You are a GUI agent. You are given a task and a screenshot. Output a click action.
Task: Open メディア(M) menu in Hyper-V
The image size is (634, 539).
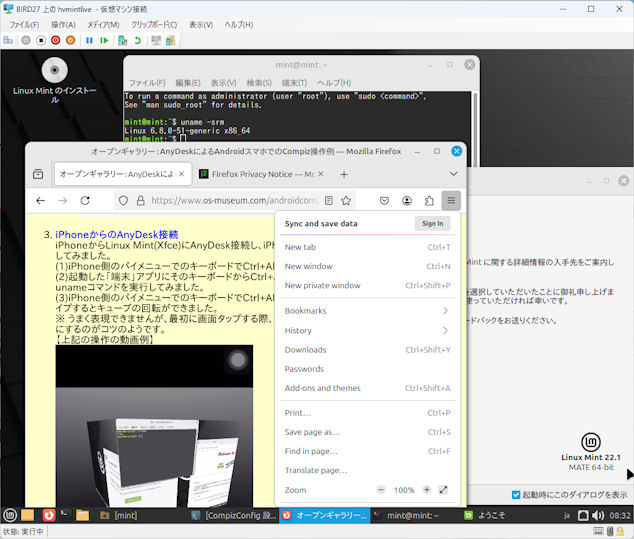[103, 25]
